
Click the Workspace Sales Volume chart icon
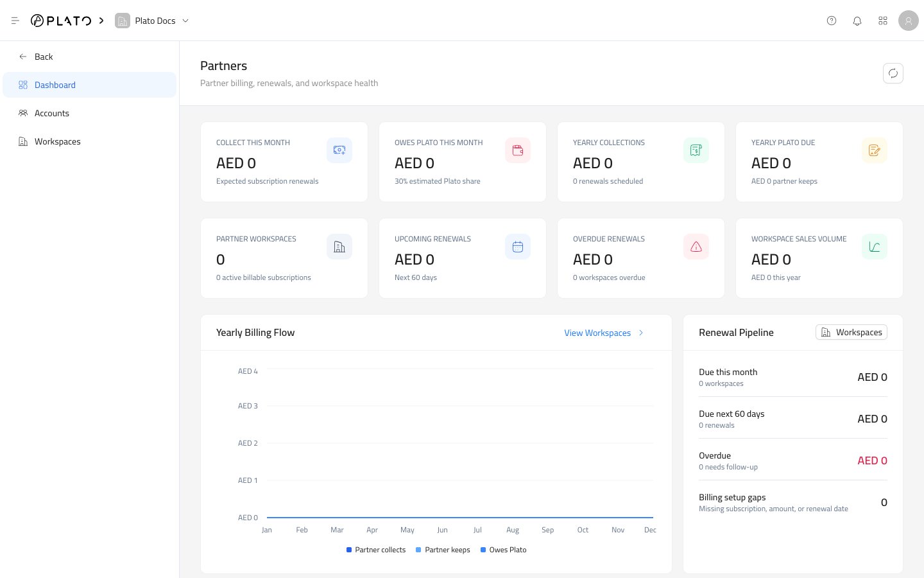875,247
